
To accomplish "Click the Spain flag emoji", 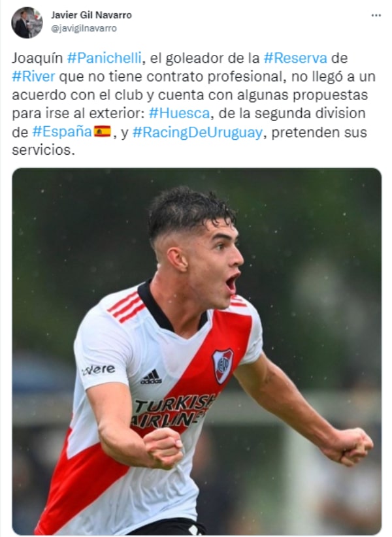I will (103, 131).
